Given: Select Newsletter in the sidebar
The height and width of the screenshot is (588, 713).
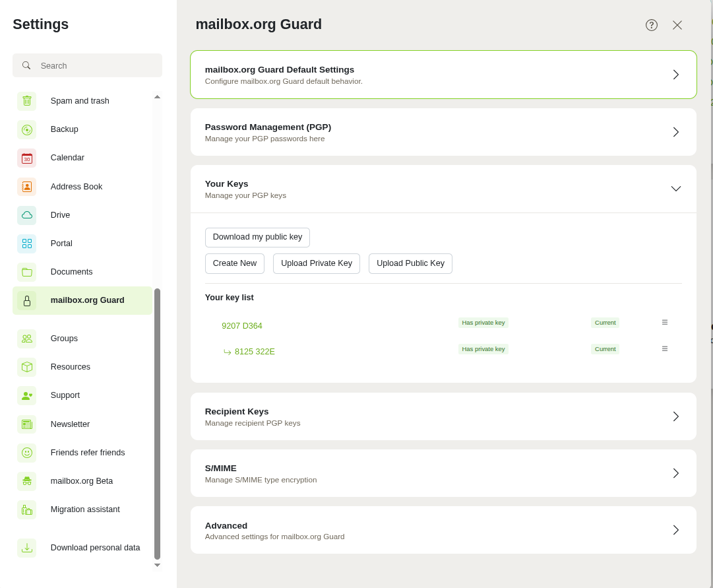Looking at the screenshot, I should coord(82,424).
